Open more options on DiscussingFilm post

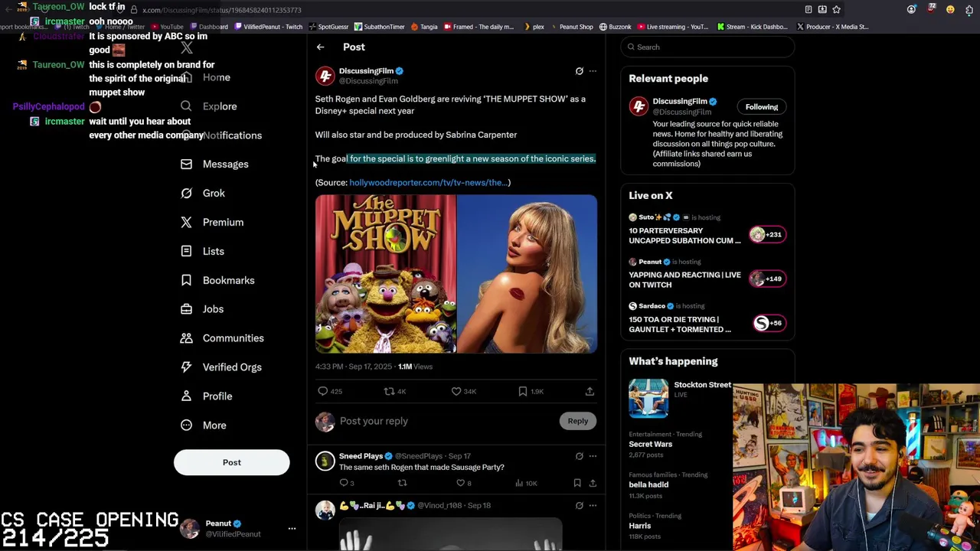[593, 71]
